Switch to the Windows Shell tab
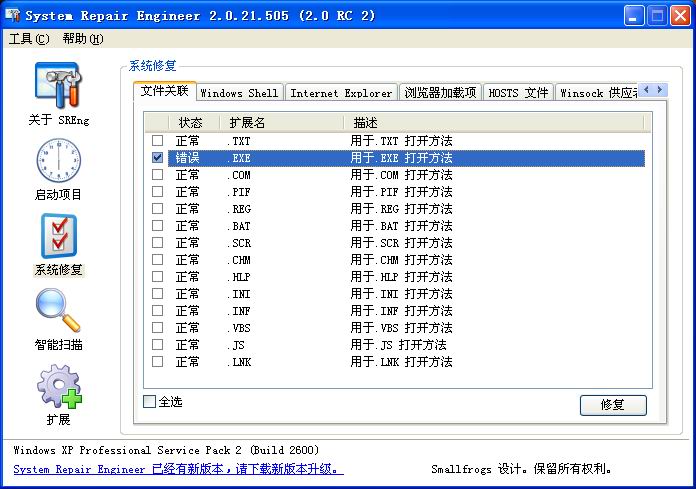 coord(239,93)
